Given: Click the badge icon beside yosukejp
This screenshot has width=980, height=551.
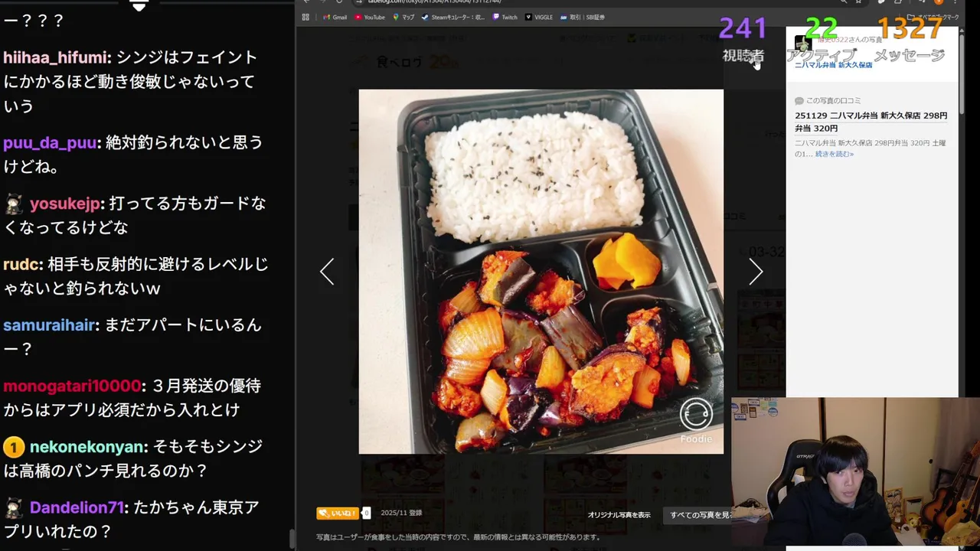Looking at the screenshot, I should tap(14, 204).
